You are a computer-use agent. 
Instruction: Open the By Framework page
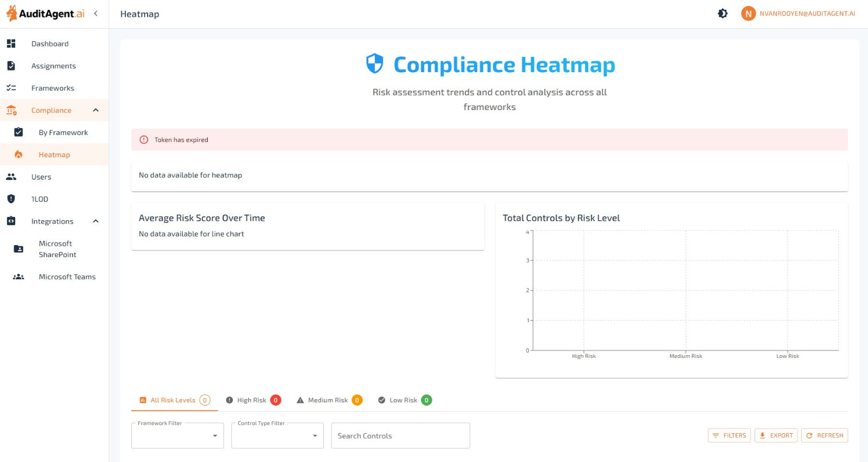click(x=63, y=132)
